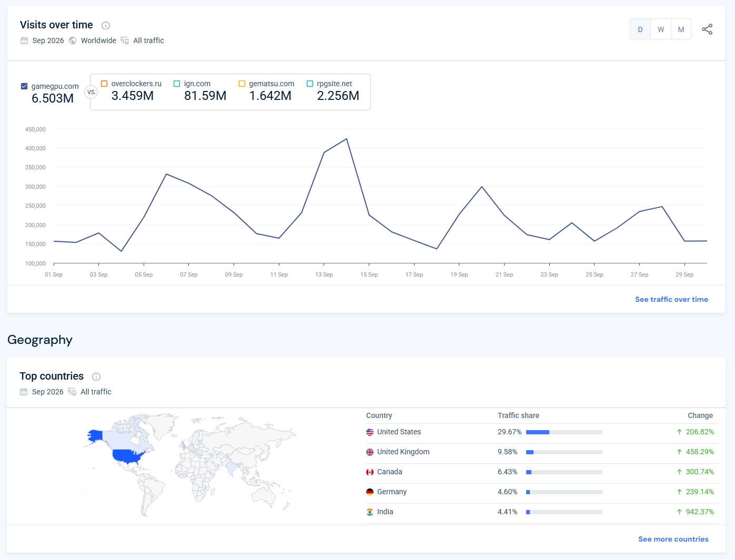Screen dimensions: 735x560
Task: Click the green up arrow in United States row
Action: click(679, 432)
